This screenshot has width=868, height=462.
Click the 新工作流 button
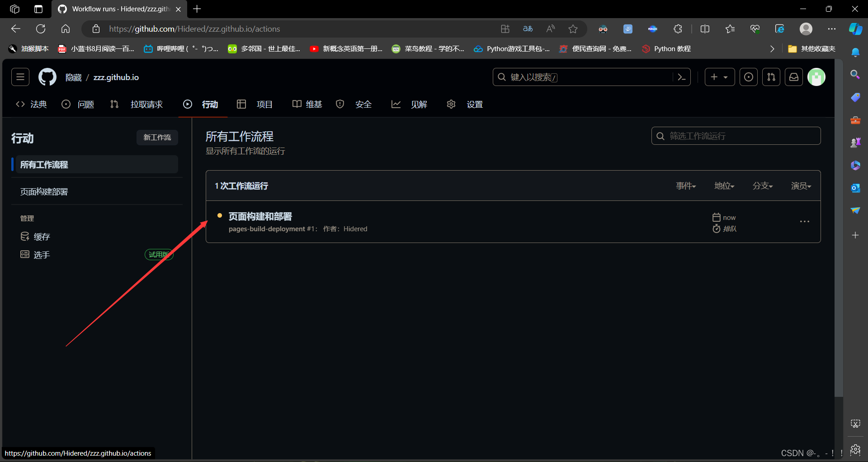pyautogui.click(x=157, y=137)
